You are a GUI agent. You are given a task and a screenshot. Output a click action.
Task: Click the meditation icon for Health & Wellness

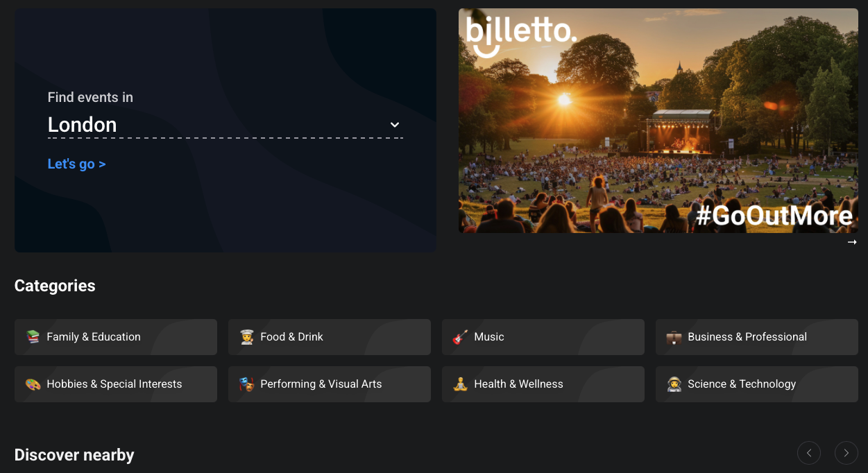pos(460,384)
